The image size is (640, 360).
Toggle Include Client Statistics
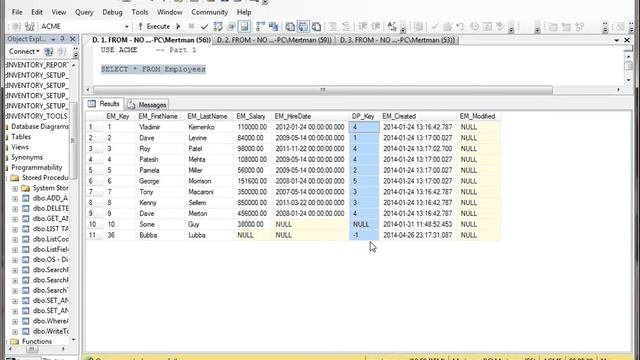273,27
